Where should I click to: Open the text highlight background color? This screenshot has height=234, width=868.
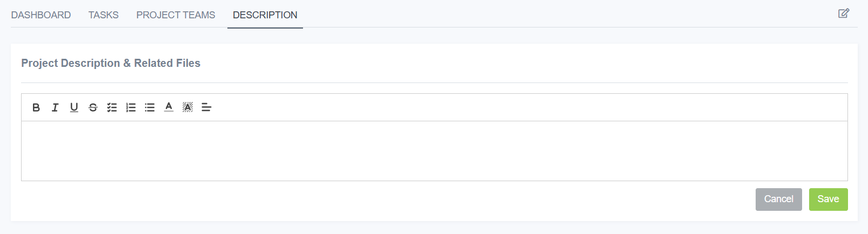[187, 107]
